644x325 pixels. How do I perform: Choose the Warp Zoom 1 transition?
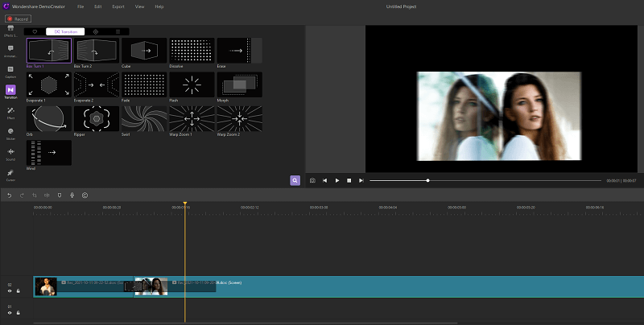[x=192, y=119]
